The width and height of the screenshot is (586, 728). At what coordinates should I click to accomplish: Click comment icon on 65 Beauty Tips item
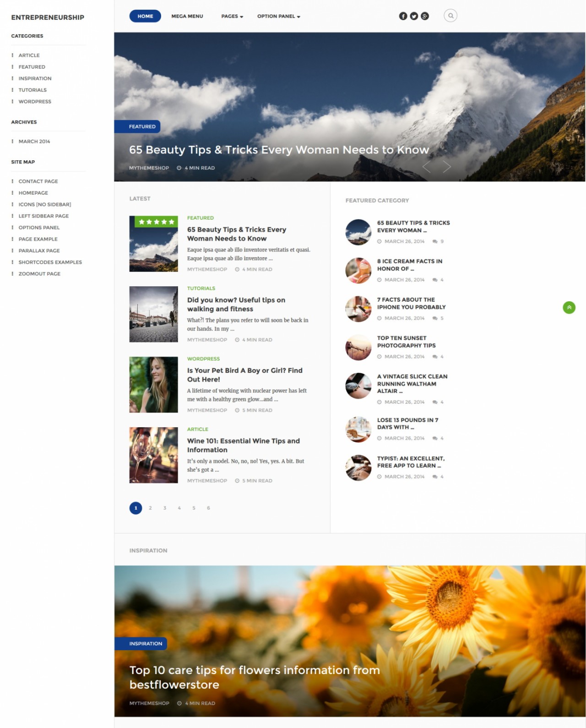pos(435,241)
